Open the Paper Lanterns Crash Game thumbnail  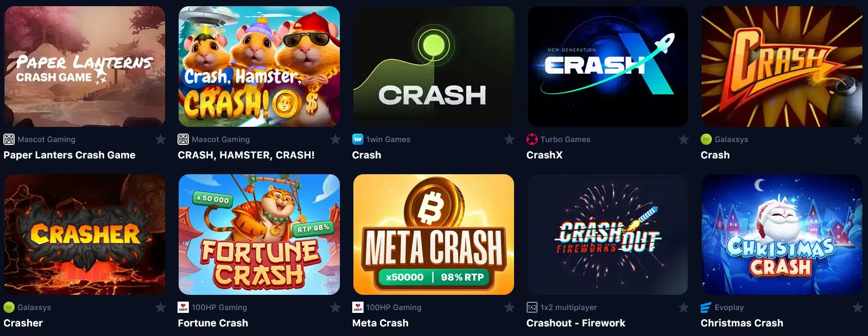coord(85,67)
